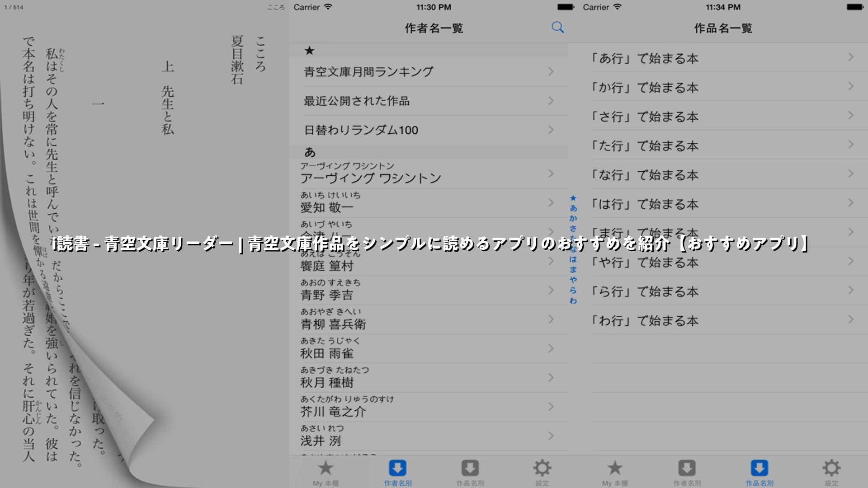This screenshot has width=868, height=488.
Task: Select 作品名別 tab icon in author screen
Action: pyautogui.click(x=470, y=473)
